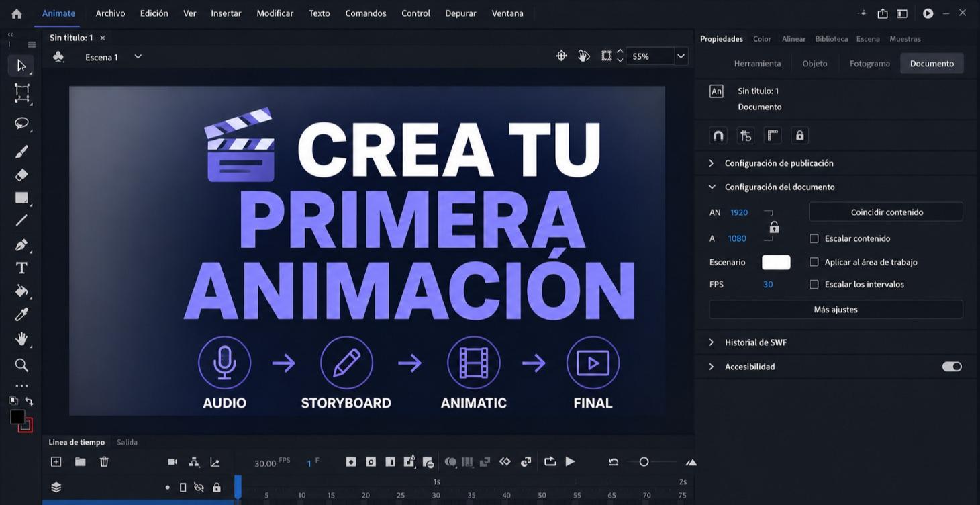Click the home icon
The image size is (980, 505).
16,13
